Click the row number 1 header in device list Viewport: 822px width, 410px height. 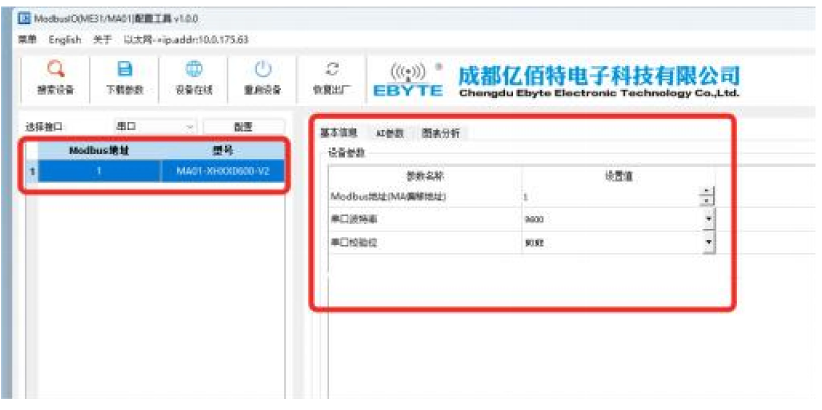31,171
